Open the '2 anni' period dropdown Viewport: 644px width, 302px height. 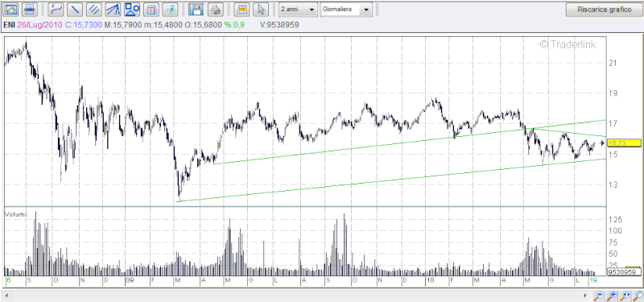(x=298, y=9)
